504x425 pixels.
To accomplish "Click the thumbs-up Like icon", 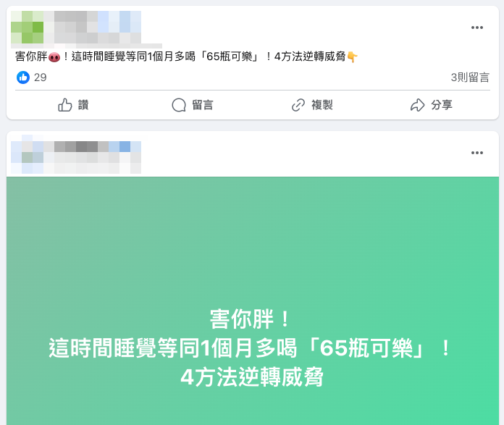I will pos(65,105).
